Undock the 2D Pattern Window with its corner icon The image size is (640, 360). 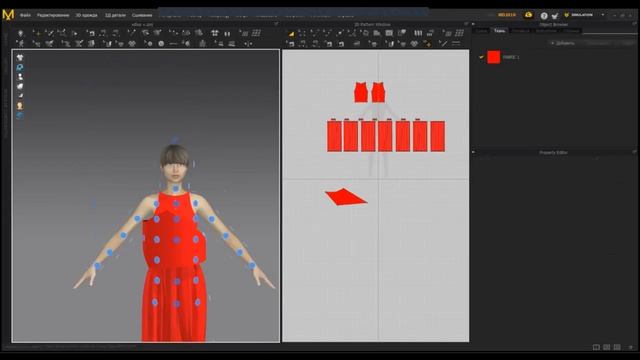click(466, 24)
